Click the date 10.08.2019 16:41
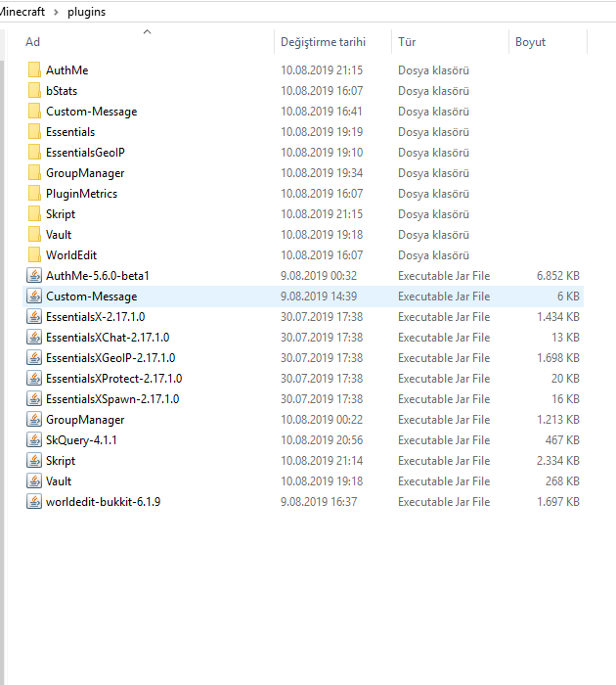Image resolution: width=616 pixels, height=685 pixels. pyautogui.click(x=322, y=112)
